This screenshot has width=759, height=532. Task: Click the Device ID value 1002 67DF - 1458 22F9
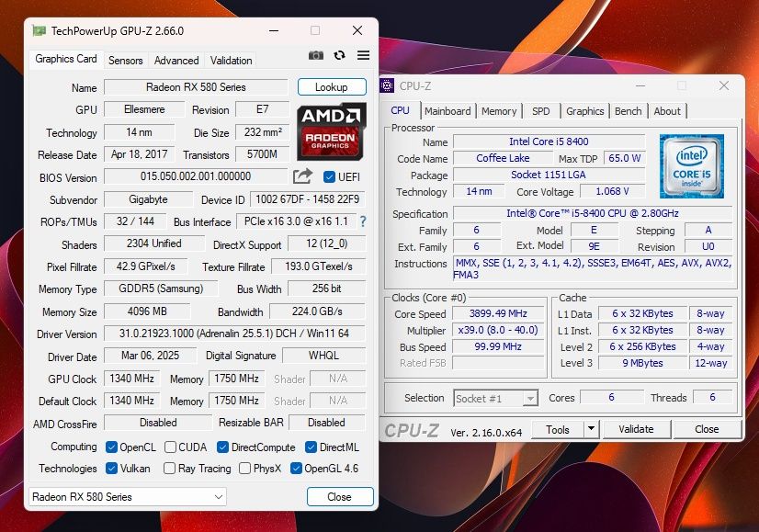(x=308, y=199)
